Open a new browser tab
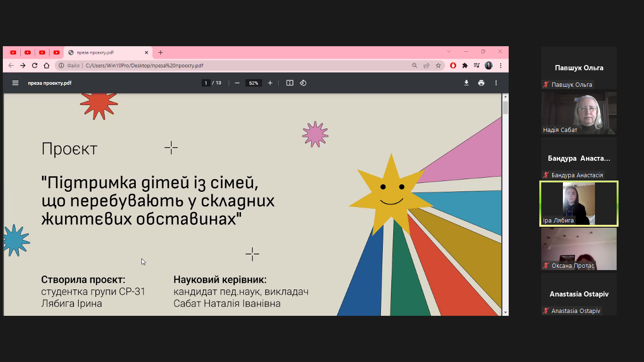This screenshot has height=362, width=644. (160, 52)
